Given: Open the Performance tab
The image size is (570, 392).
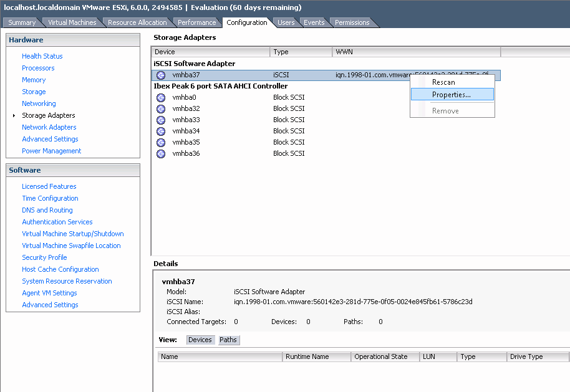Looking at the screenshot, I should 196,22.
